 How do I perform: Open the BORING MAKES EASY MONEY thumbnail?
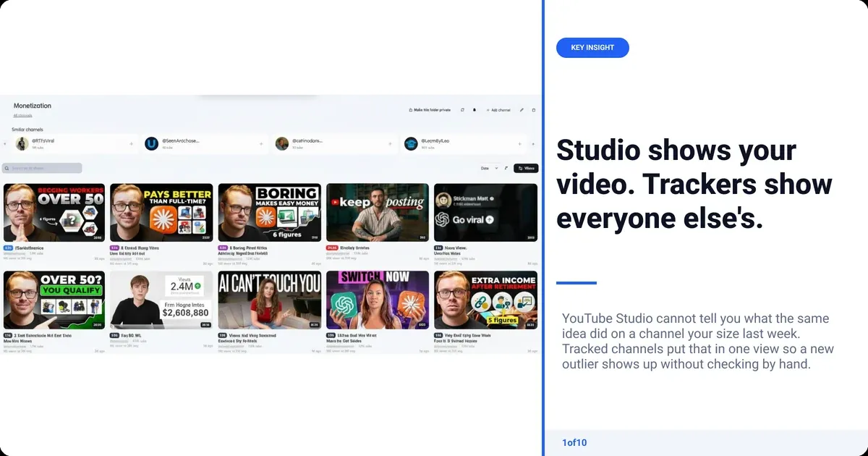[x=269, y=212]
